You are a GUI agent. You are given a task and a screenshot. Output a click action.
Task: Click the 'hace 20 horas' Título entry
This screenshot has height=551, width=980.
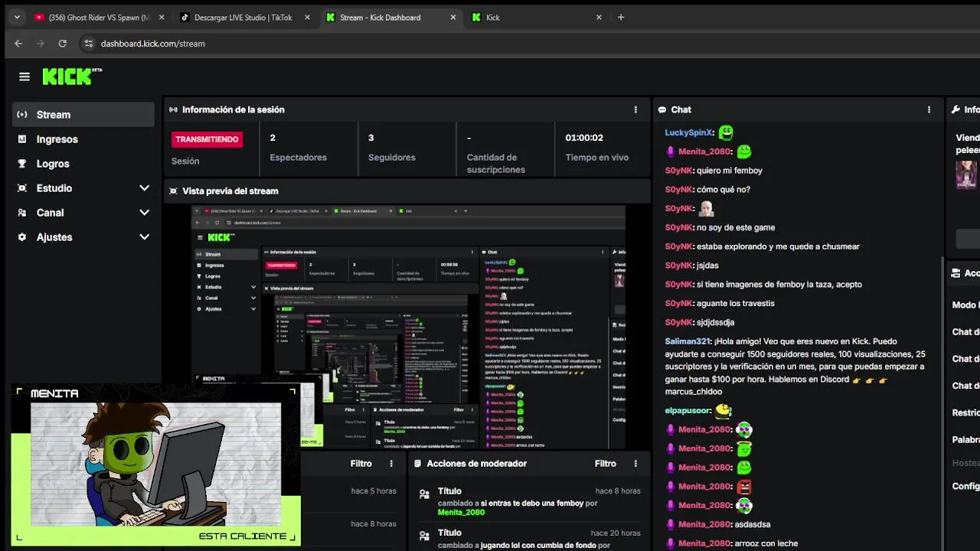pos(529,539)
